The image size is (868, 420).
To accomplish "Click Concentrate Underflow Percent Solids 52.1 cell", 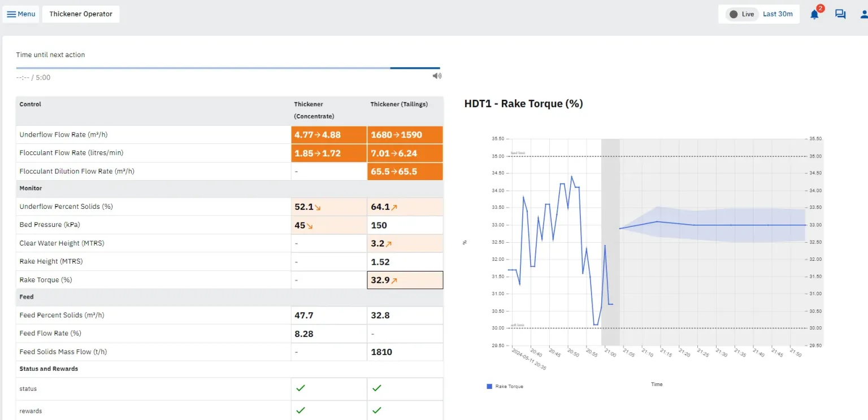I will (329, 207).
